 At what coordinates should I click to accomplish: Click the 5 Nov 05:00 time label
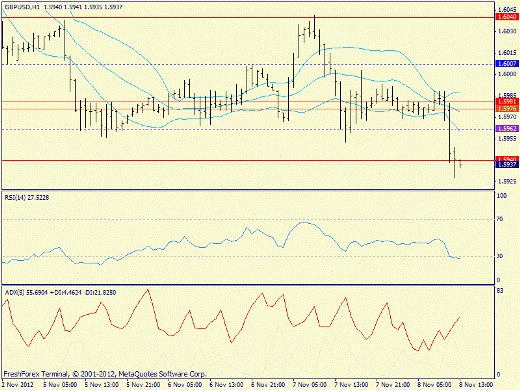60,384
